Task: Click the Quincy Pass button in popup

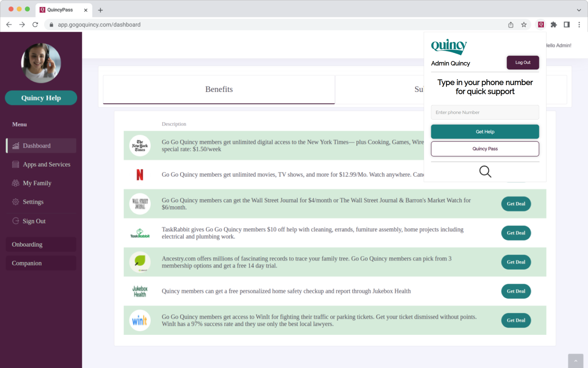Action: (485, 149)
